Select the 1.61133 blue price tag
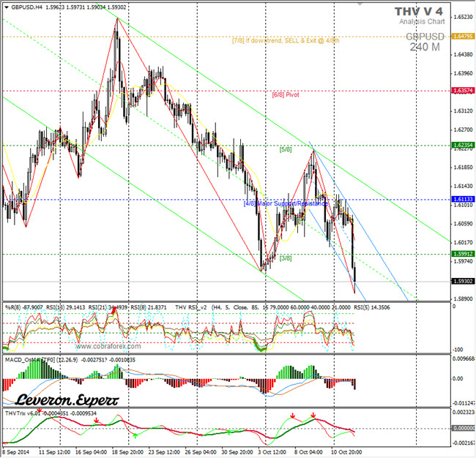 tap(462, 199)
